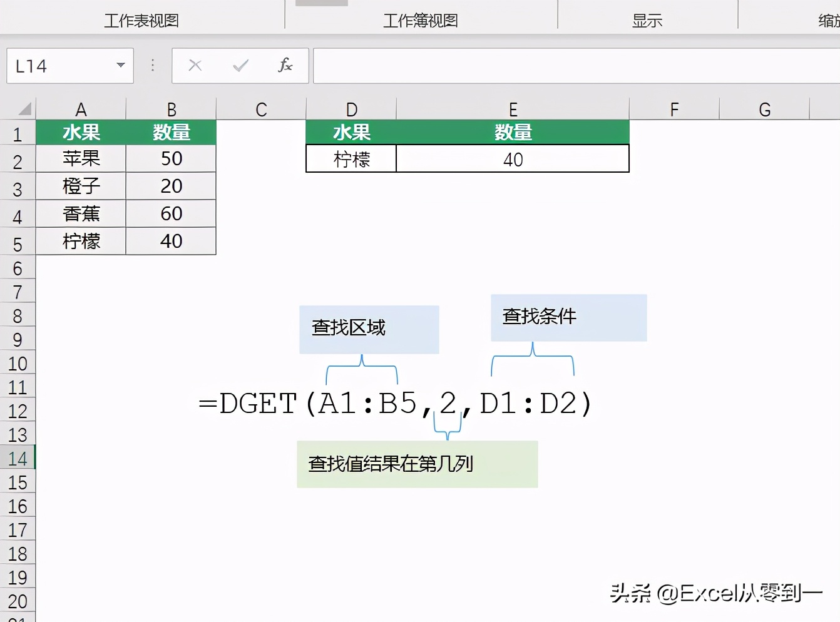Image resolution: width=840 pixels, height=622 pixels.
Task: Click the 工作表视图 ribbon group label
Action: (142, 20)
